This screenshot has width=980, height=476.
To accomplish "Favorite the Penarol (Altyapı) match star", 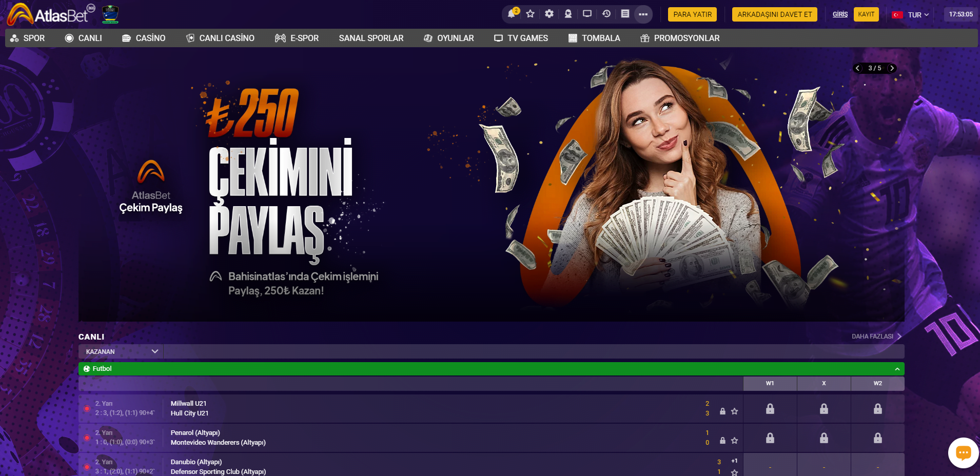I will (x=734, y=441).
